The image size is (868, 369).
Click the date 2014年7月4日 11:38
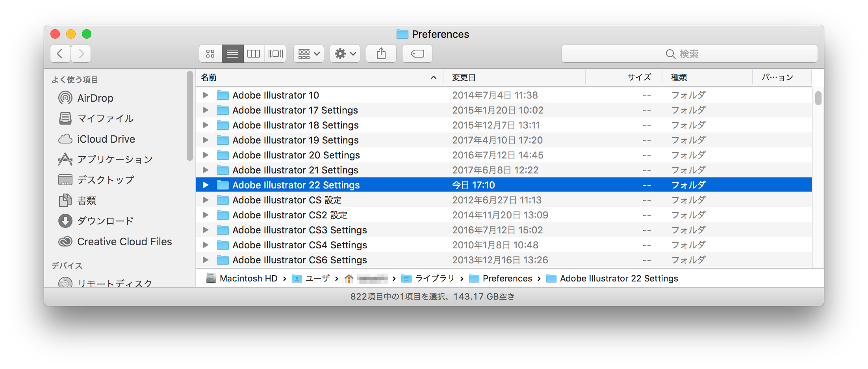(495, 95)
